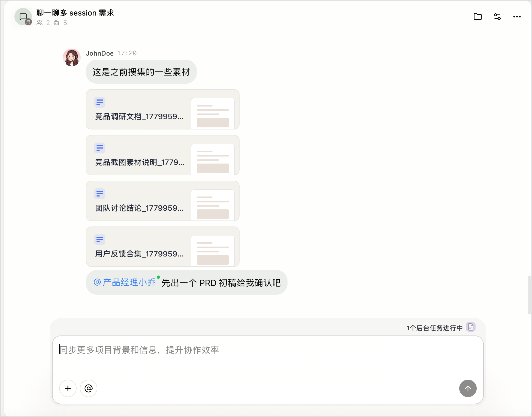Click the background task document icon
Viewport: 532px width, 417px height.
click(x=471, y=327)
